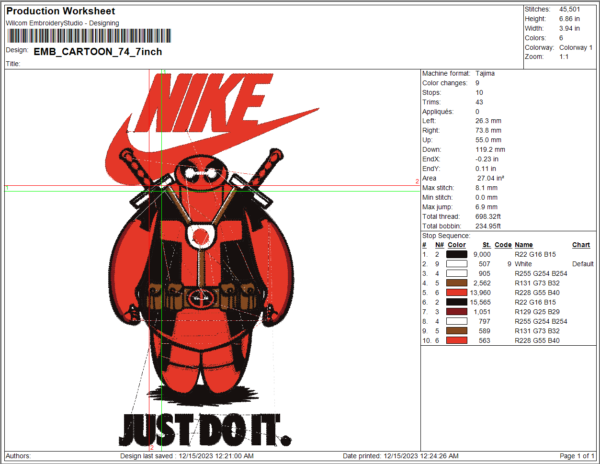Screen dimensions: 600x464
Task: Click the Chart column header
Action: point(581,245)
